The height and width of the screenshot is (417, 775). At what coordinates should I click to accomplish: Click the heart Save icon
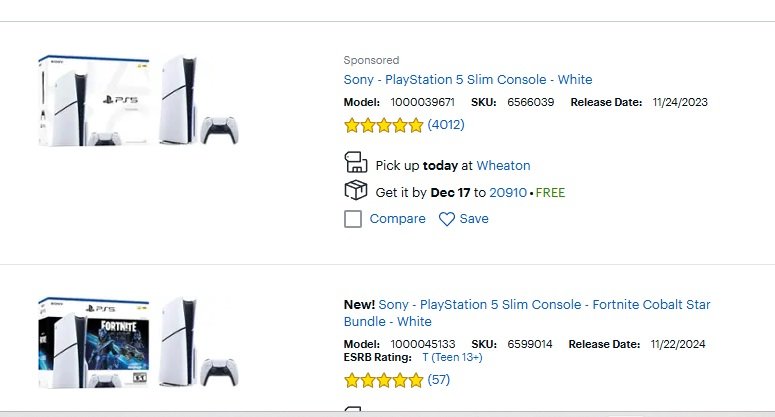pos(447,219)
